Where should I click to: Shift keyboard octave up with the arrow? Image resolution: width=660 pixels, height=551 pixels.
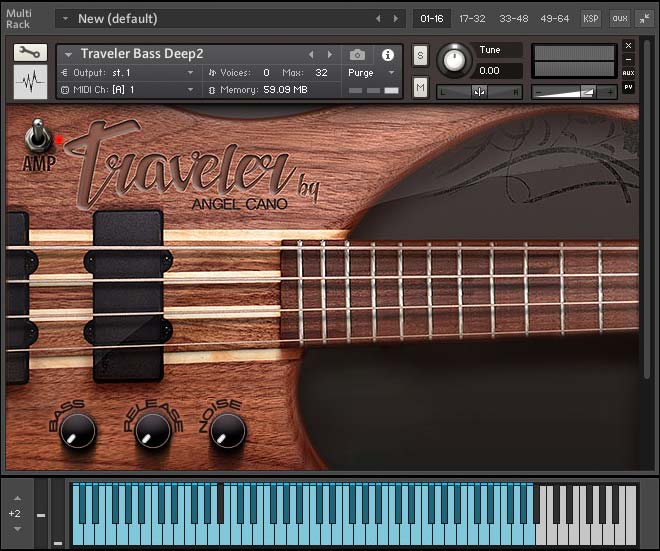17,498
